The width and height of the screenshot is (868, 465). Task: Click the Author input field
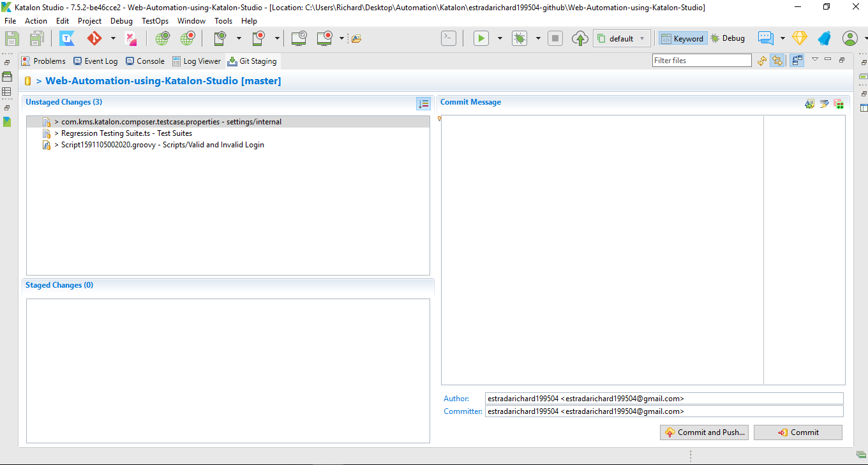pyautogui.click(x=664, y=399)
